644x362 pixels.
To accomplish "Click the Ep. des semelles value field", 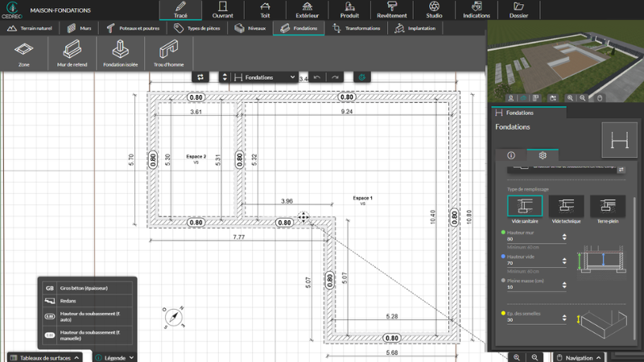I will click(533, 319).
